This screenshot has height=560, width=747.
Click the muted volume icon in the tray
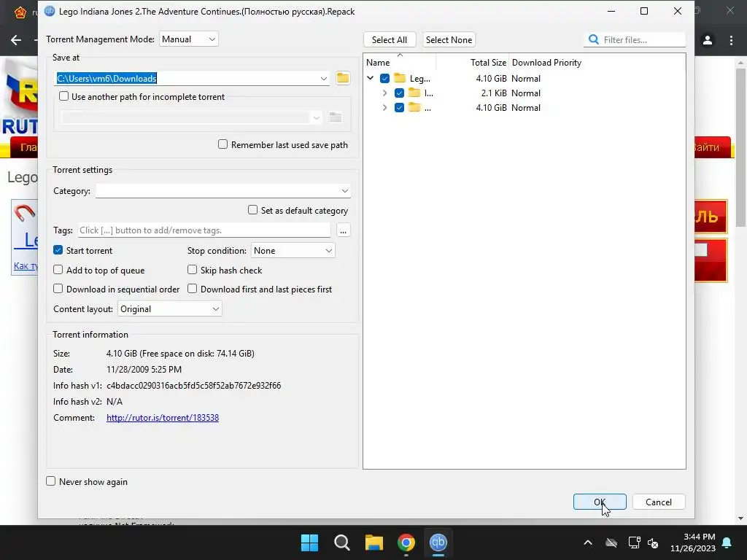(653, 542)
